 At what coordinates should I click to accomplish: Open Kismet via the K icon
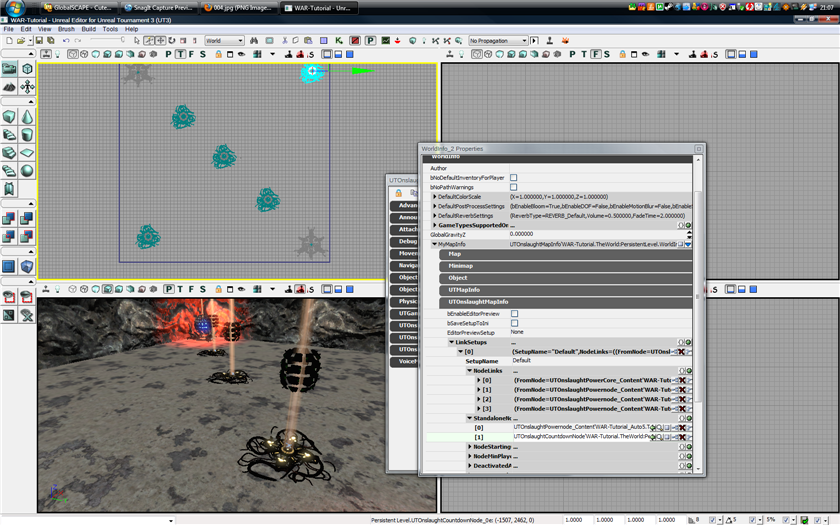click(339, 41)
